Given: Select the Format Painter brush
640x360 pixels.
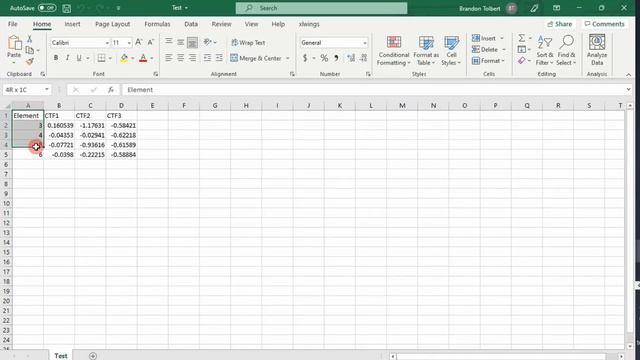Looking at the screenshot, I should click(x=29, y=62).
